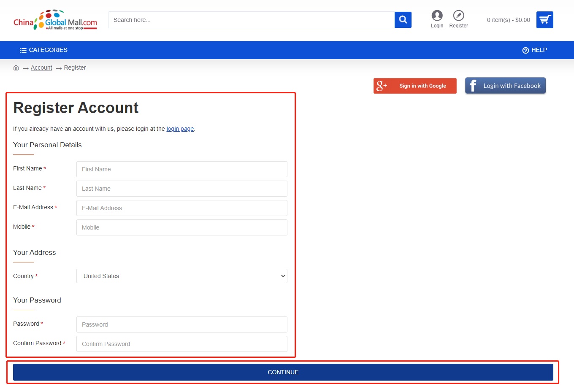
Task: Click the Register breadcrumb text
Action: pos(75,68)
